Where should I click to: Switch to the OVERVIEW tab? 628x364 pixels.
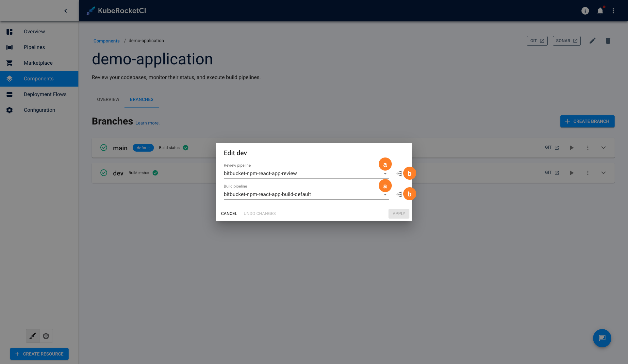pyautogui.click(x=108, y=99)
